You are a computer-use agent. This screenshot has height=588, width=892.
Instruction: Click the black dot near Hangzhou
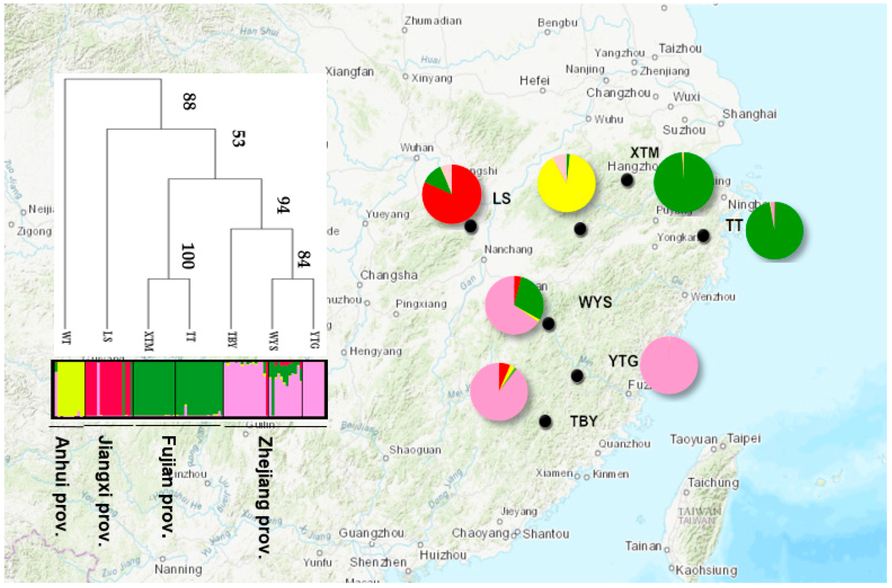point(627,180)
